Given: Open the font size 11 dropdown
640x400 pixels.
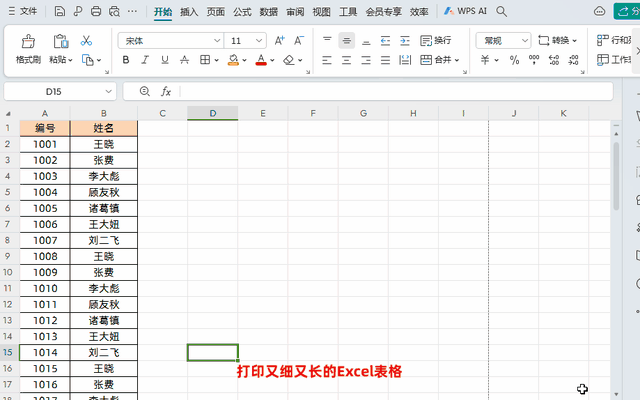Looking at the screenshot, I should coord(259,40).
